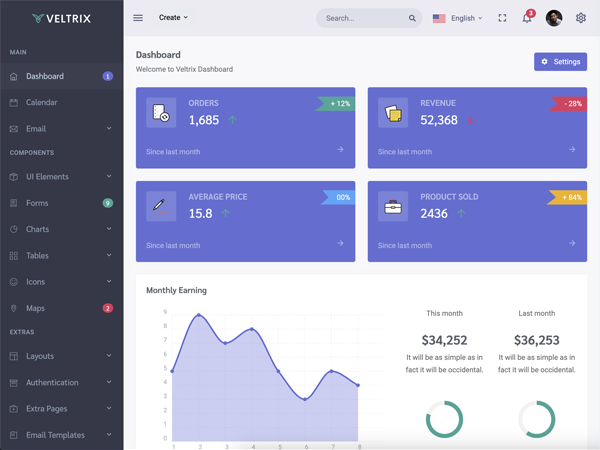Enter fullscreen mode via fullscreen icon
The width and height of the screenshot is (600, 450).
[502, 18]
